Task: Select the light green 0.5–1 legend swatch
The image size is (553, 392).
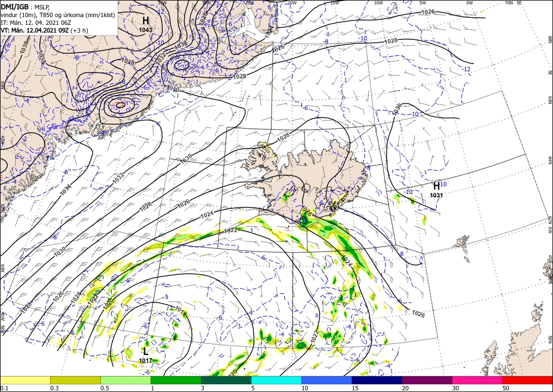Action: click(x=126, y=380)
